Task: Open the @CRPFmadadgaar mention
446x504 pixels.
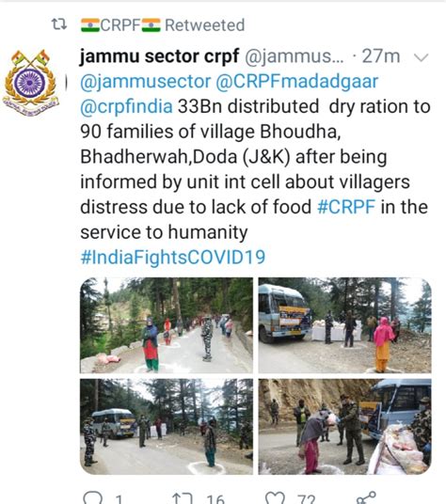Action: click(x=296, y=81)
